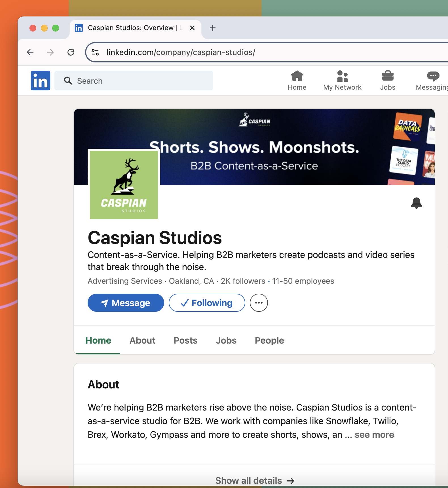The height and width of the screenshot is (488, 448).
Task: Click the LinkedIn logo icon
Action: point(41,81)
